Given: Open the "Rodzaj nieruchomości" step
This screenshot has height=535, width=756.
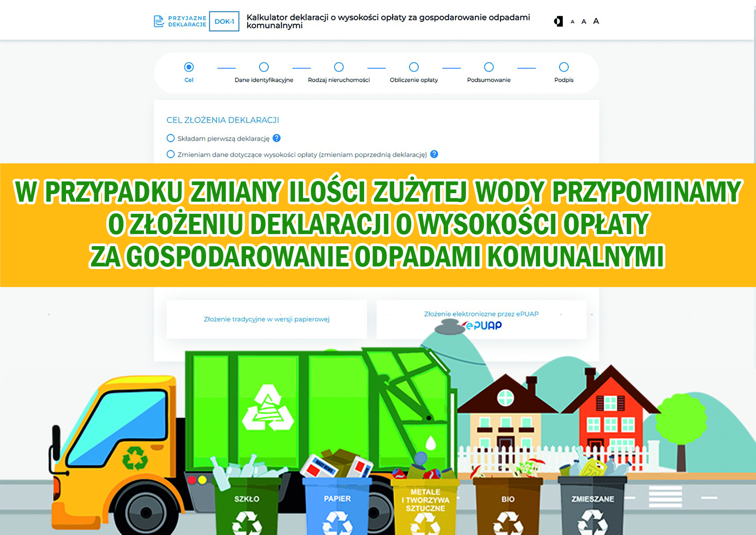Looking at the screenshot, I should click(x=339, y=66).
